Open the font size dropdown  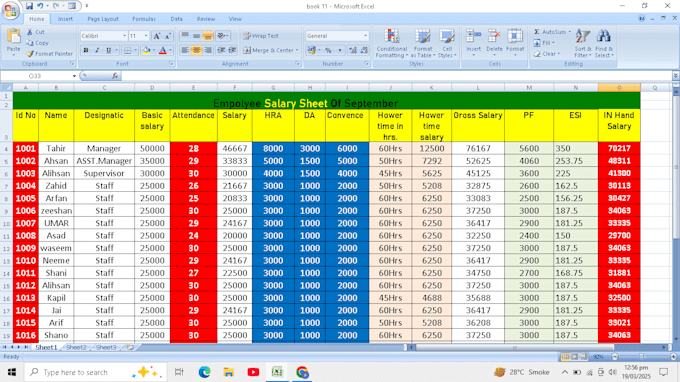(x=146, y=36)
